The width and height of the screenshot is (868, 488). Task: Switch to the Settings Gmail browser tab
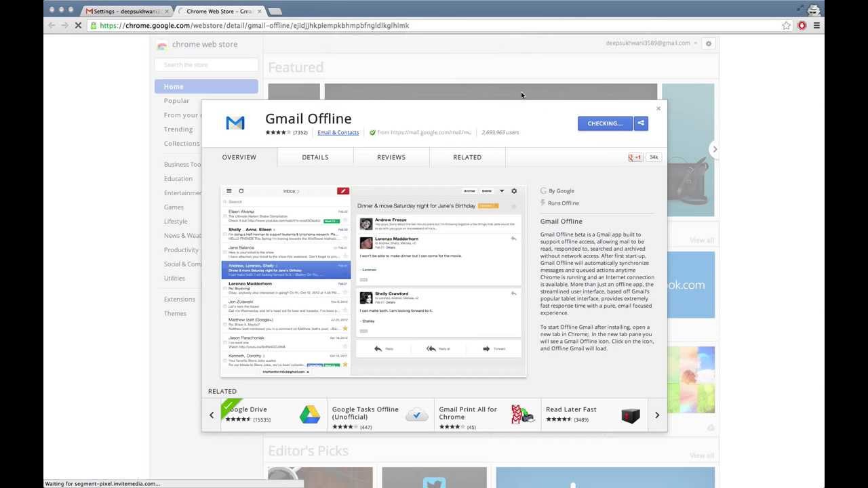click(x=127, y=12)
